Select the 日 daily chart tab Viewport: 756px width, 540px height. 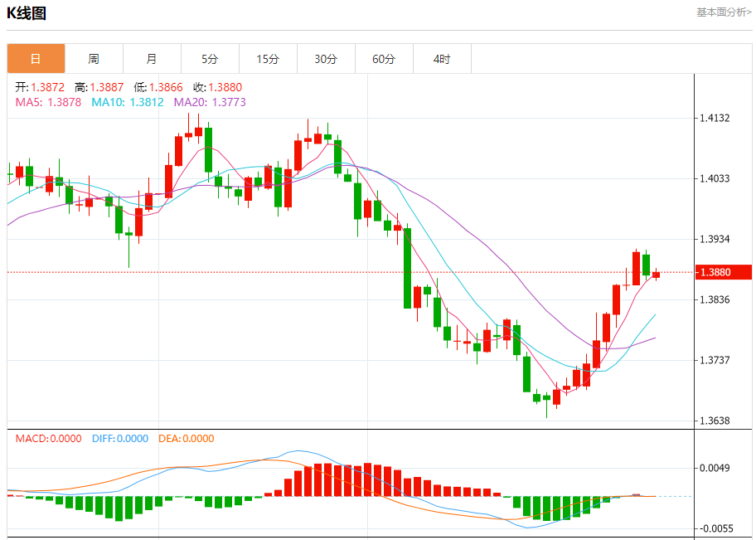36,59
